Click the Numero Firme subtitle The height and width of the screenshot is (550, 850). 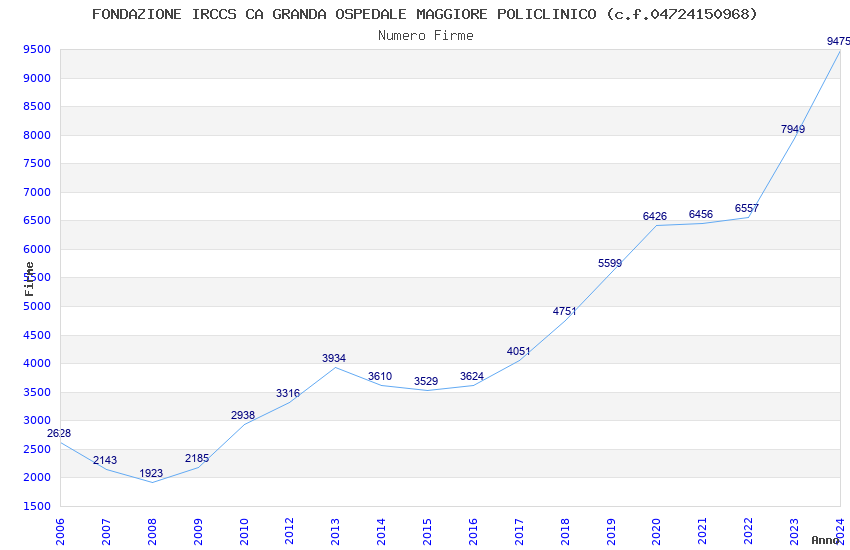point(426,36)
